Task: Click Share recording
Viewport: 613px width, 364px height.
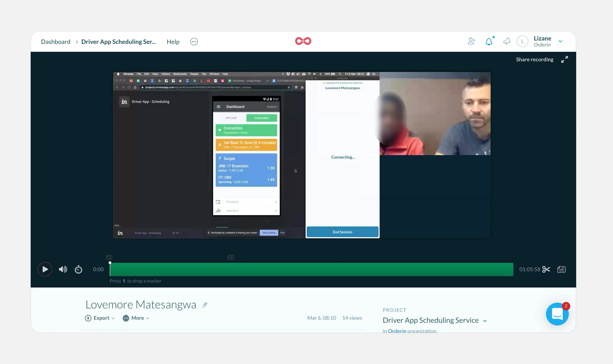Action: [534, 59]
